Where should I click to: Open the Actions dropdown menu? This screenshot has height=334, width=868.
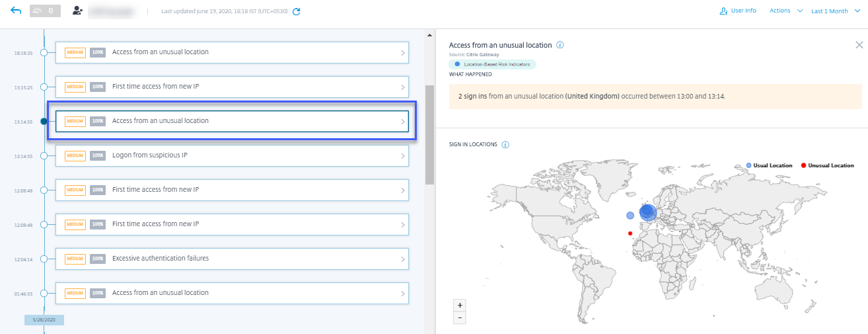tap(786, 11)
